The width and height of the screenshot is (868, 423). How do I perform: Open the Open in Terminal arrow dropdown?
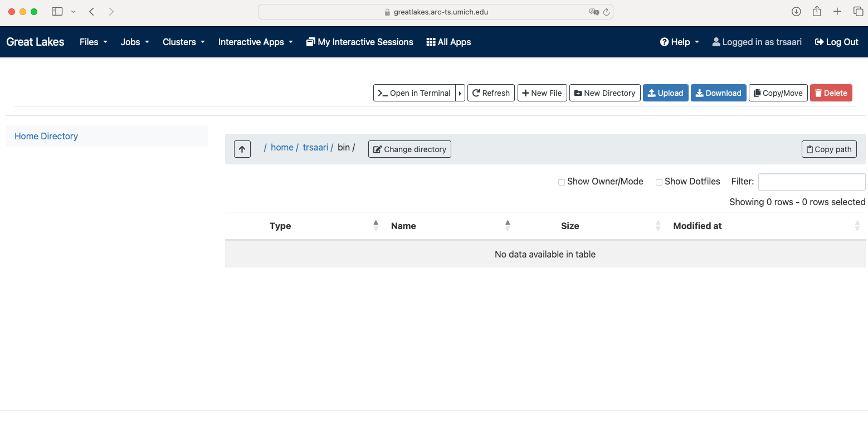pyautogui.click(x=460, y=93)
